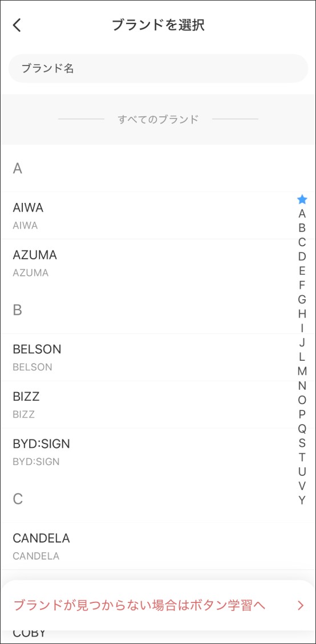Jump to letter M in the index
Image resolution: width=316 pixels, height=644 pixels.
point(302,371)
